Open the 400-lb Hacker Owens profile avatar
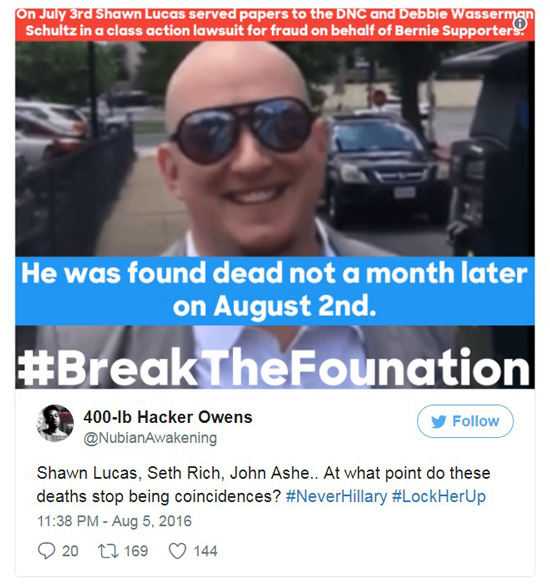 point(55,423)
